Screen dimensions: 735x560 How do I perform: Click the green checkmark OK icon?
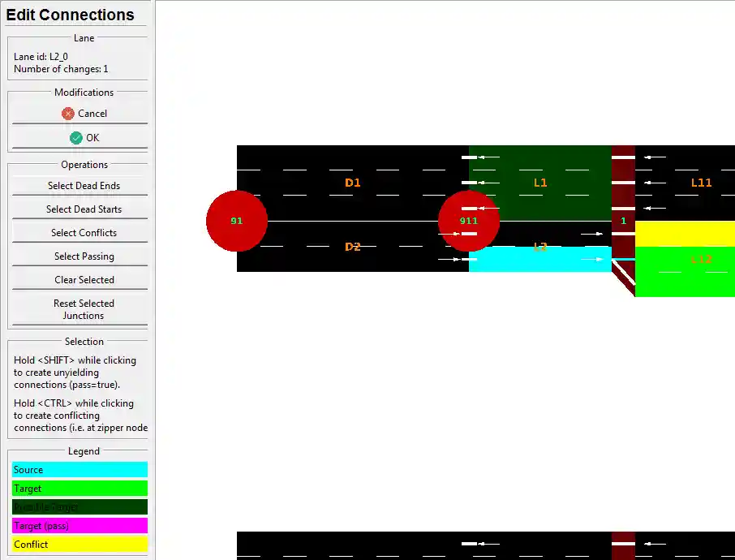point(76,138)
